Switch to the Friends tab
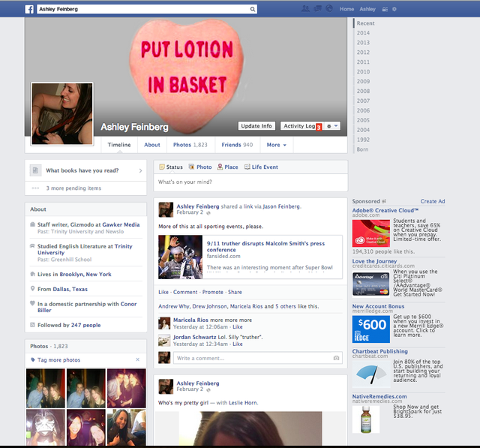Screen dimensions: 480x448 pyautogui.click(x=236, y=145)
